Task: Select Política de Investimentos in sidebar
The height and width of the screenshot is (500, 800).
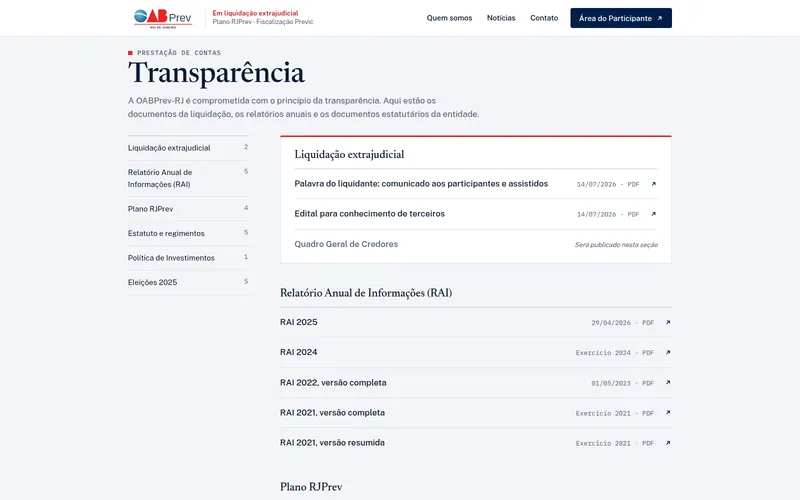Action: [188, 258]
